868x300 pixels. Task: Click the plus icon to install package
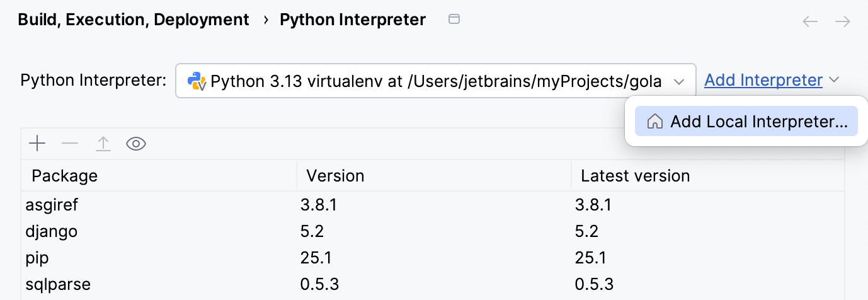point(38,144)
